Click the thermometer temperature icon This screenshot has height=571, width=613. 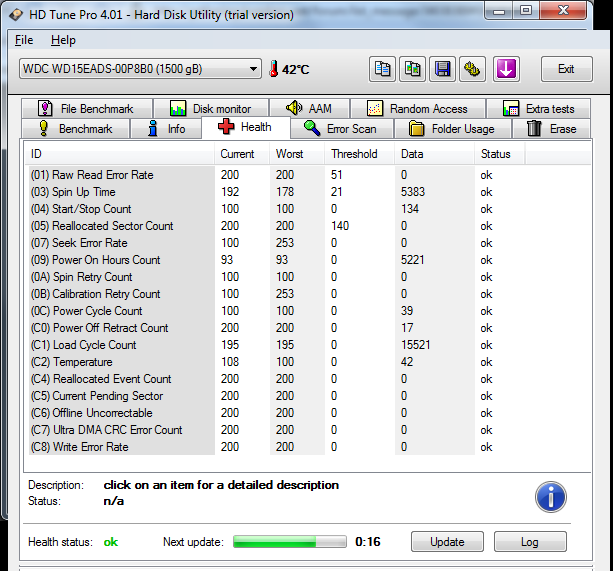pyautogui.click(x=272, y=69)
